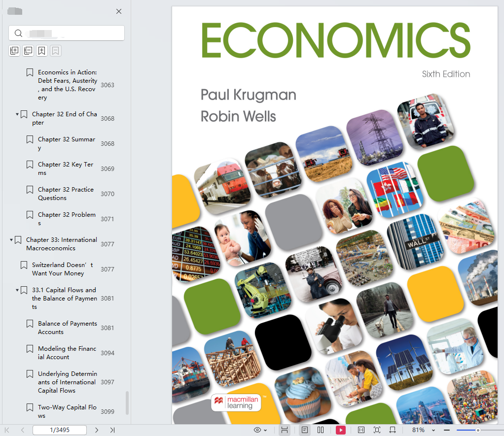Click page number 3099 in the outline
Image resolution: width=504 pixels, height=436 pixels.
pyautogui.click(x=108, y=411)
